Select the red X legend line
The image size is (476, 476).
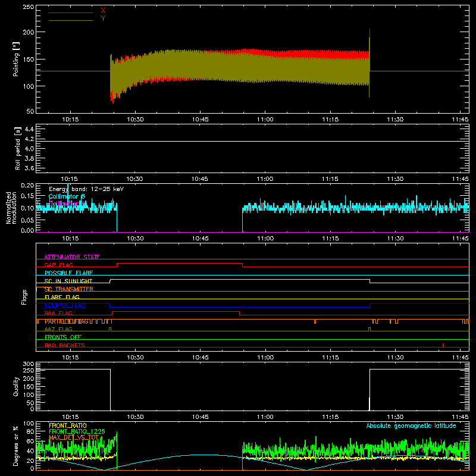coord(71,12)
